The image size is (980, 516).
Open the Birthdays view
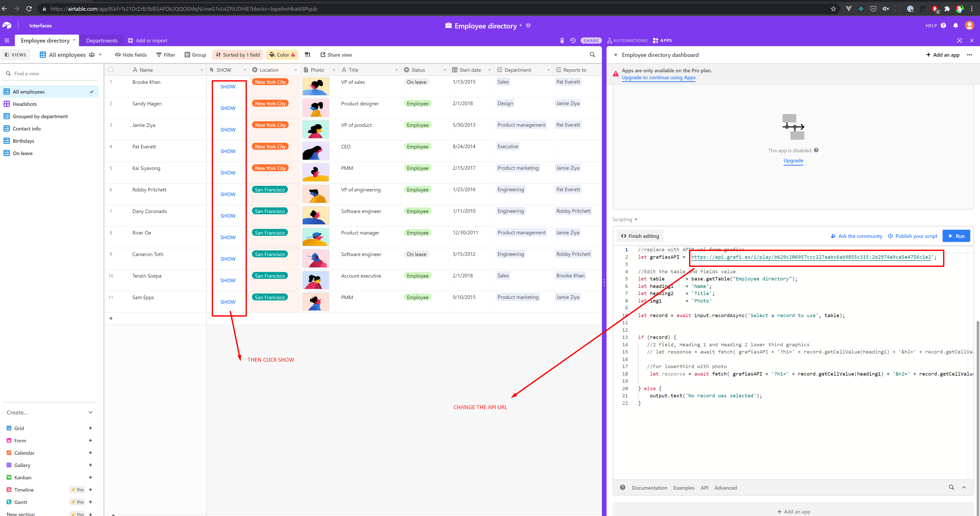(23, 141)
